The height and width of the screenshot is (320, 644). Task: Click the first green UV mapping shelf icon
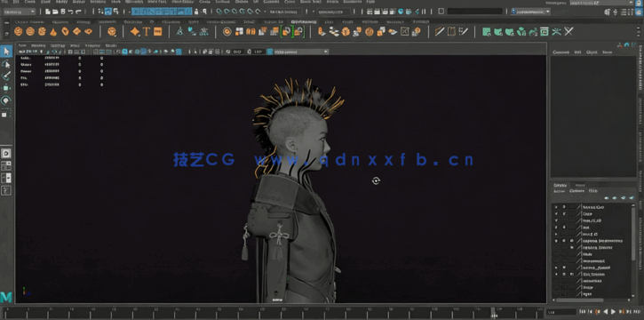(x=487, y=31)
